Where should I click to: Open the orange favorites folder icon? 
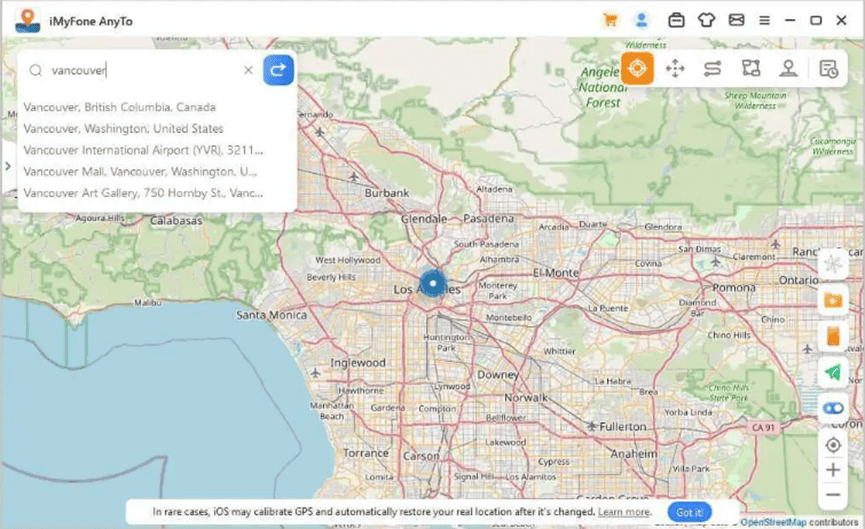coord(833,301)
